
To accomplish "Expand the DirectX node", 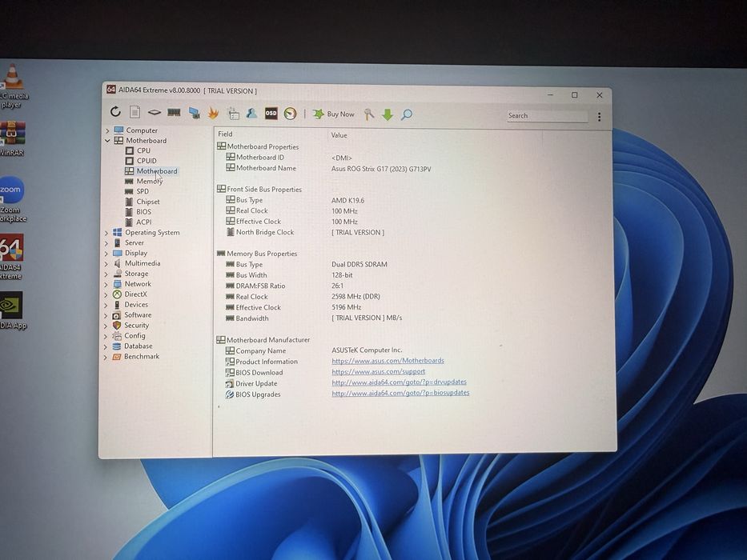I will coord(106,294).
